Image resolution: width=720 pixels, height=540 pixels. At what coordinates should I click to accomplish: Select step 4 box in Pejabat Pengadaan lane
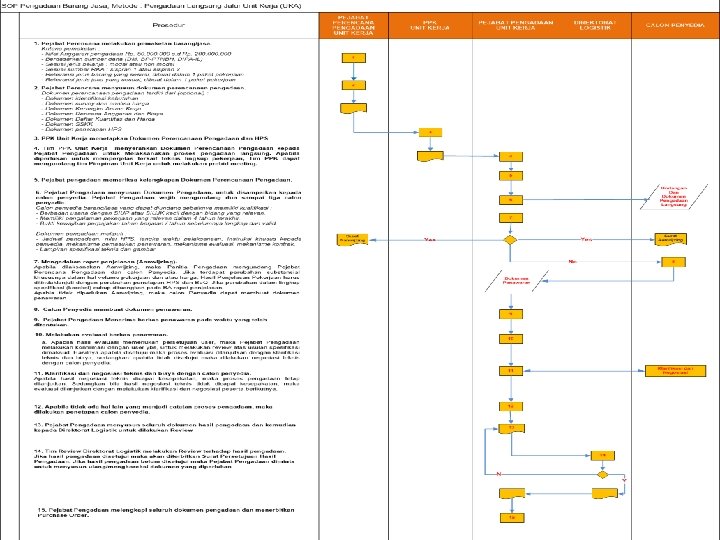(x=511, y=157)
